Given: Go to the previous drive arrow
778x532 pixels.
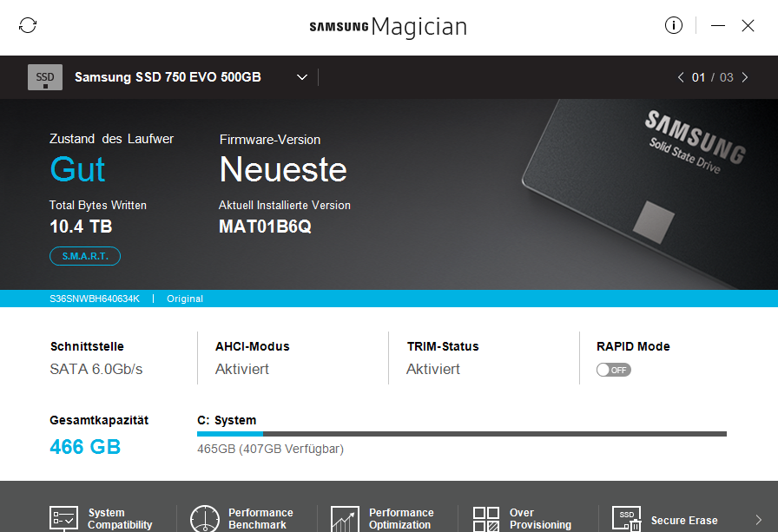Looking at the screenshot, I should [681, 77].
